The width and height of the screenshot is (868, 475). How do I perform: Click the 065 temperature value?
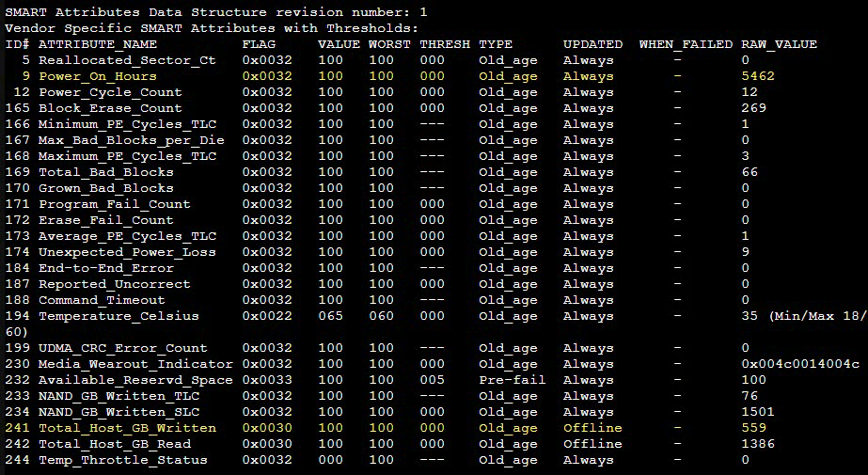[330, 317]
